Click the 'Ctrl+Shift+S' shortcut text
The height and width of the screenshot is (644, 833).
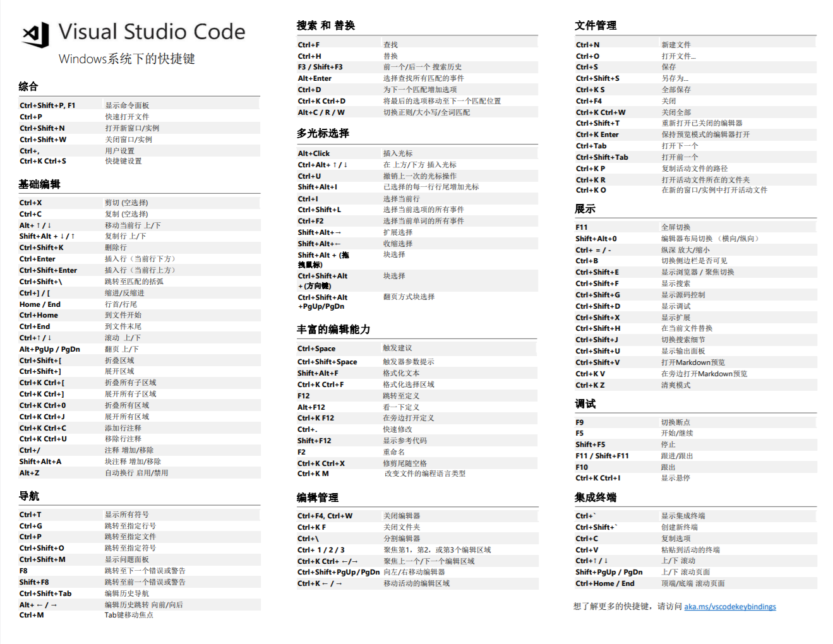click(x=597, y=78)
